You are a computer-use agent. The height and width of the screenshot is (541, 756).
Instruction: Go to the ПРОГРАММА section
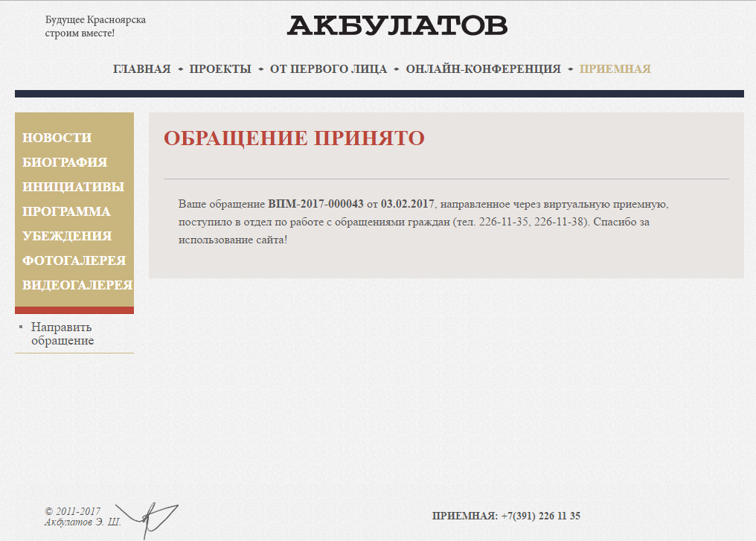(x=66, y=211)
